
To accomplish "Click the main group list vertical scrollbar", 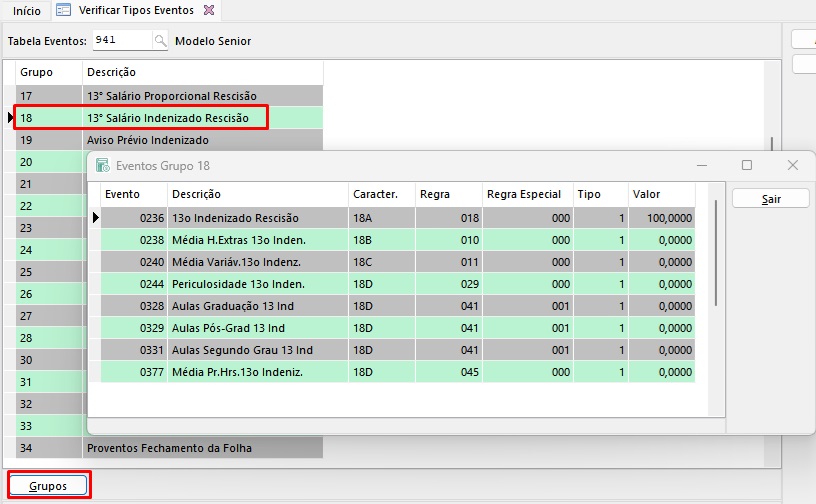I will coord(772,143).
